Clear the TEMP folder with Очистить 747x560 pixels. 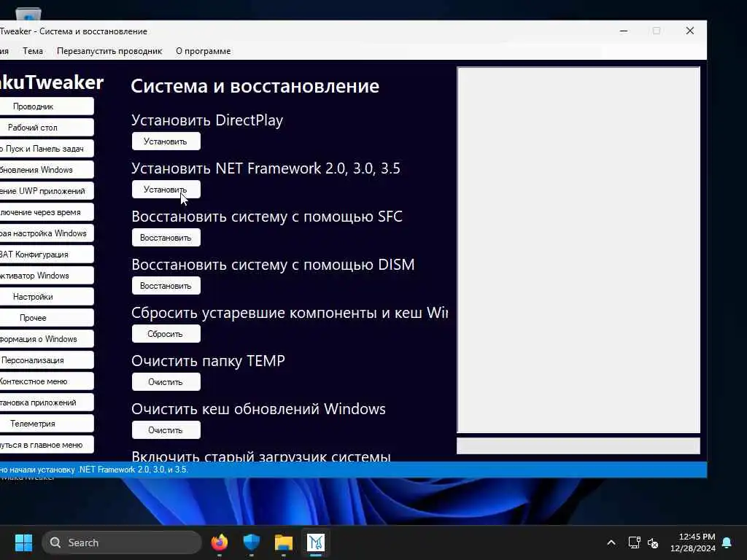pyautogui.click(x=166, y=382)
